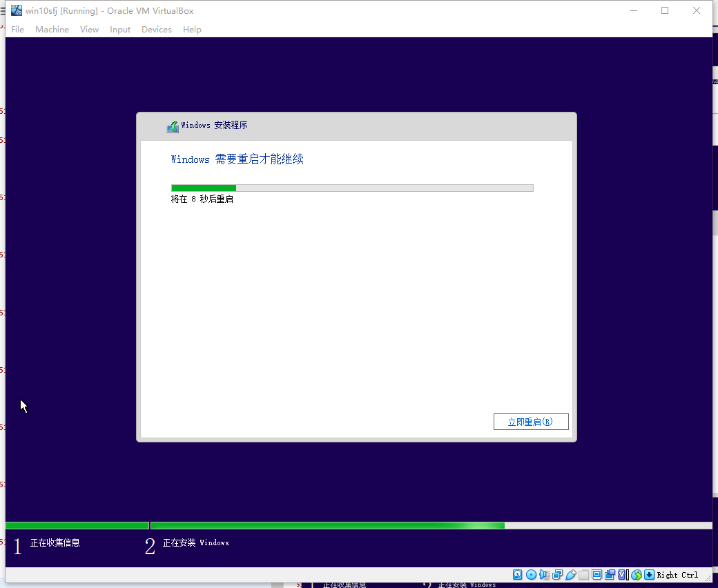This screenshot has width=718, height=588.
Task: Click the Right Ctrl host key label
Action: 677,575
